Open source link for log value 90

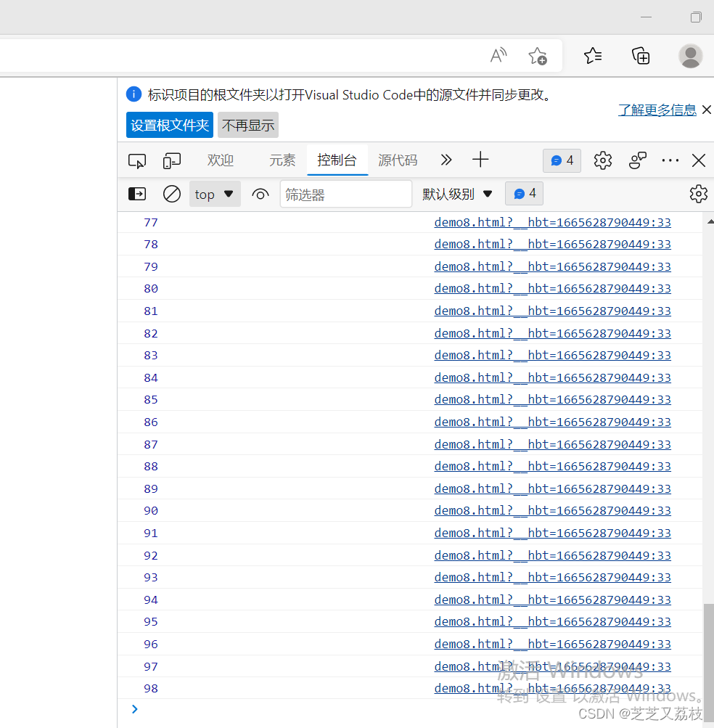tap(552, 511)
